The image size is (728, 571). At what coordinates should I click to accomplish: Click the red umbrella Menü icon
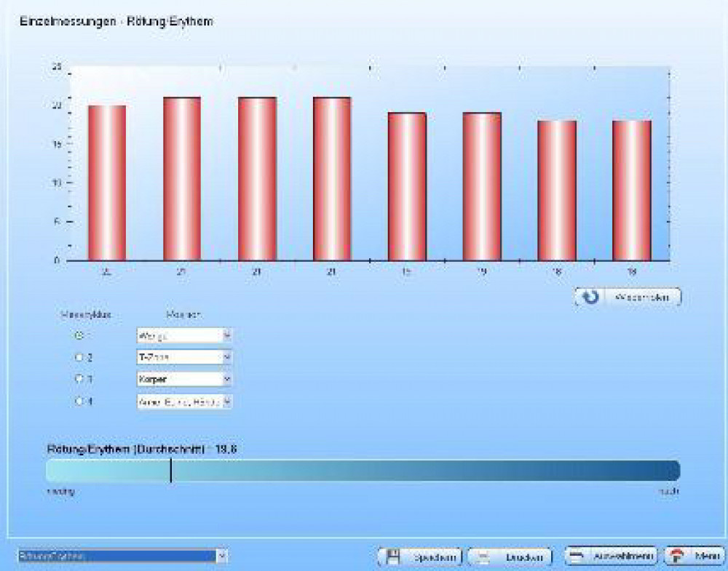click(678, 556)
